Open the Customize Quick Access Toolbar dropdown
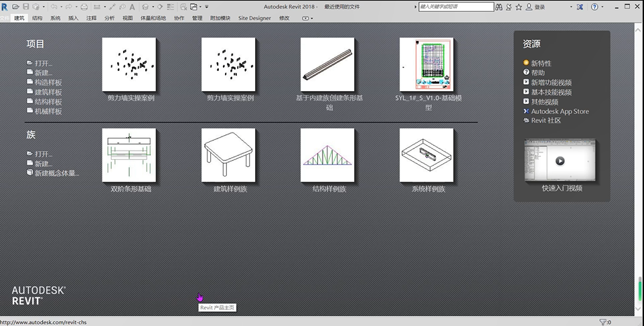This screenshot has height=326, width=644. [207, 7]
